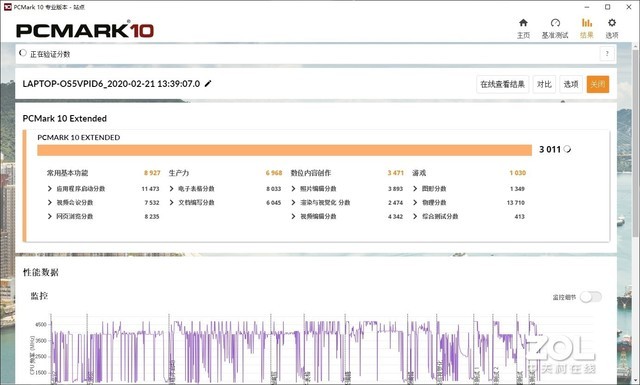Click the 对比 compare button
This screenshot has height=385, width=640.
click(544, 84)
